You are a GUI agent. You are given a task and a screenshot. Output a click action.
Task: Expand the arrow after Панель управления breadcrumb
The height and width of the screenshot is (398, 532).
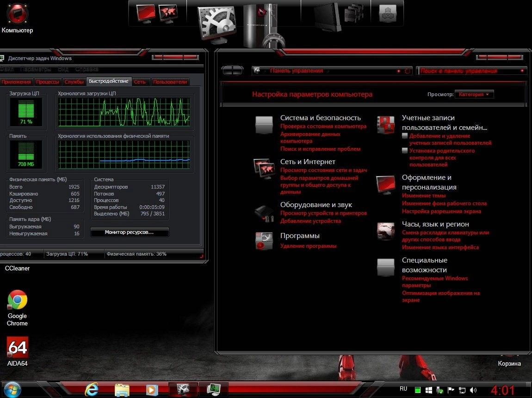click(x=328, y=71)
